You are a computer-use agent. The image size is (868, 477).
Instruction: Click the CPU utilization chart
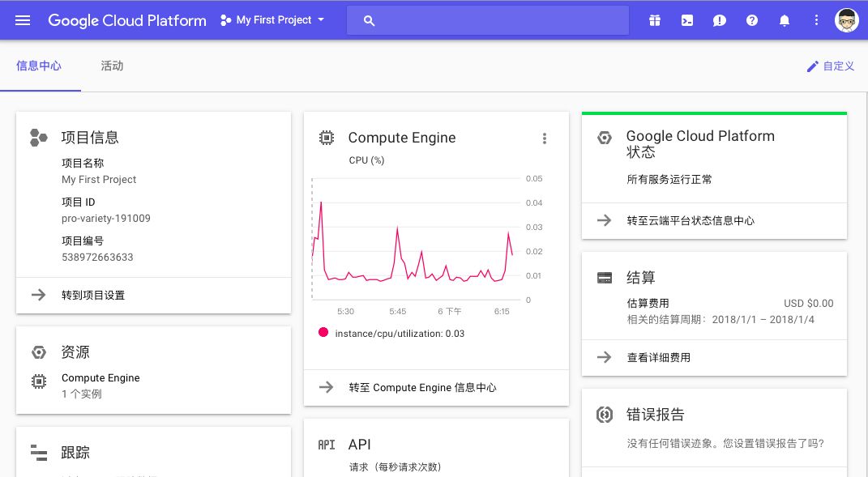tap(415, 240)
